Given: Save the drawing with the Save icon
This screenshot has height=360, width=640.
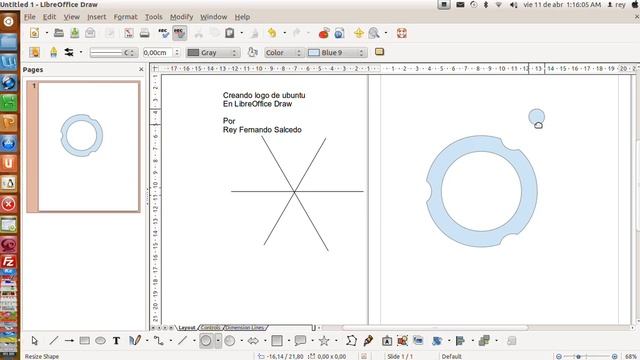Looking at the screenshot, I should (75, 33).
